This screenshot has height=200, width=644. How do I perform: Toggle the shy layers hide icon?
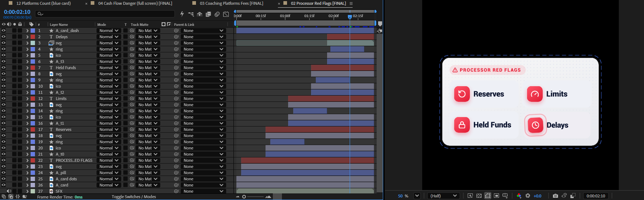tap(199, 14)
